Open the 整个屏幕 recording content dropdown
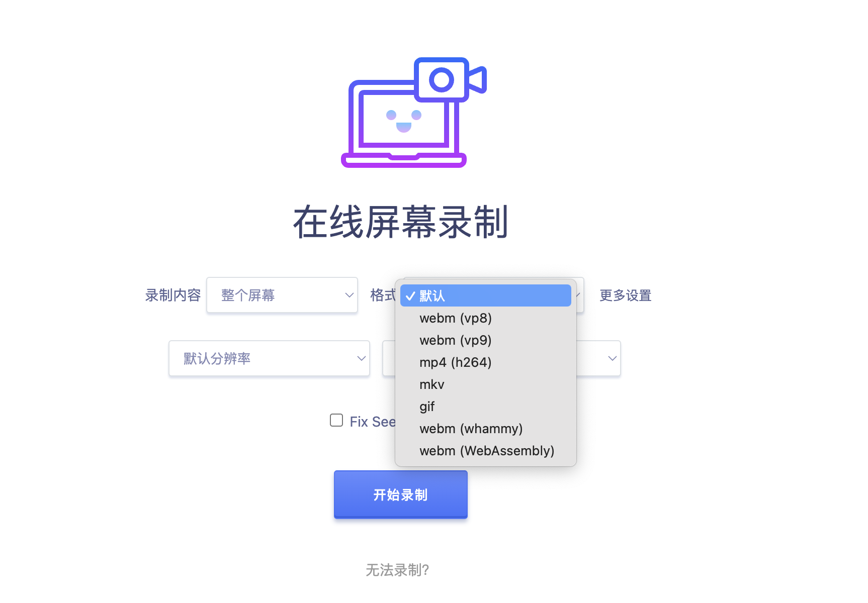This screenshot has width=868, height=603. click(282, 295)
